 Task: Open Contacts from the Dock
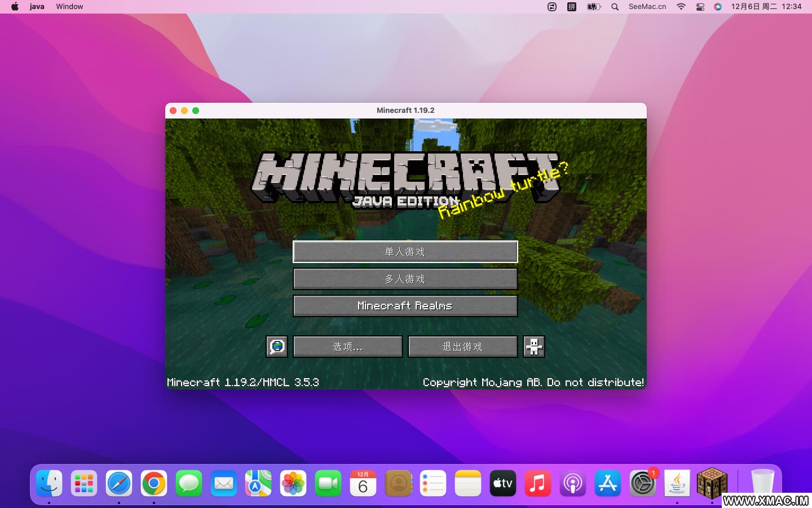(x=398, y=484)
